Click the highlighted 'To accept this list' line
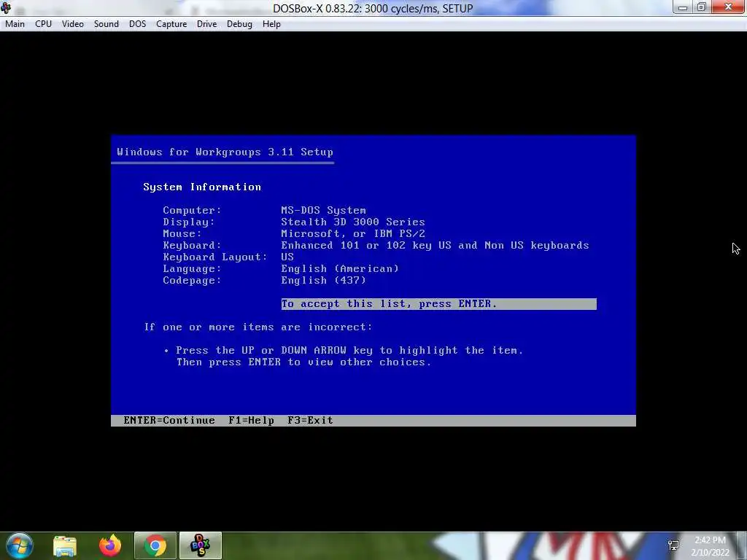The height and width of the screenshot is (560, 747). click(x=438, y=304)
